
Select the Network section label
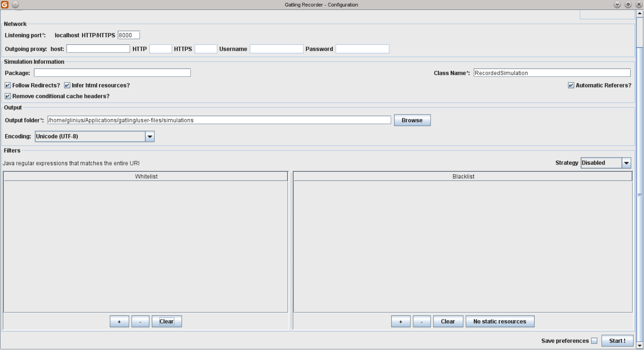(x=15, y=24)
